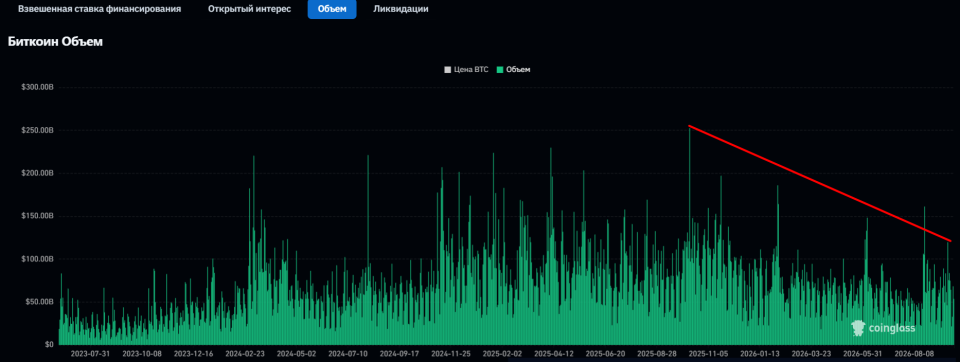
Task: Click the $200.00B axis label
Action: click(x=38, y=173)
